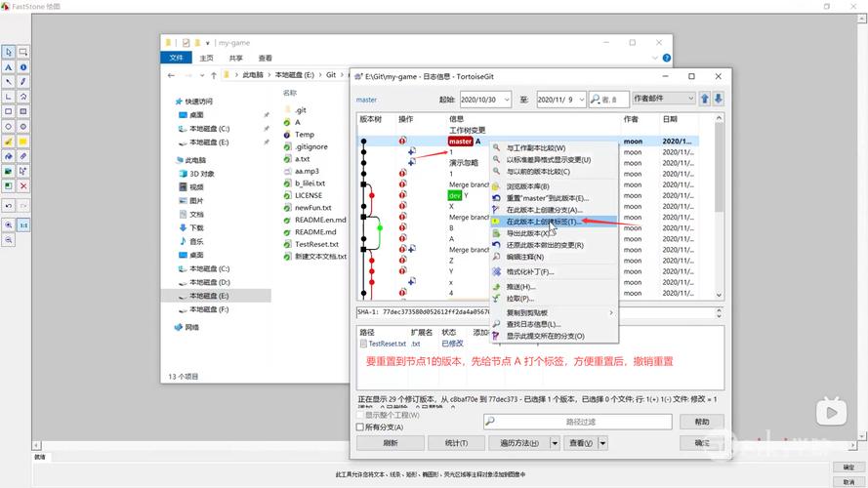Click the undo arrow in FastStone toolbar
868x488 pixels.
pyautogui.click(x=9, y=206)
